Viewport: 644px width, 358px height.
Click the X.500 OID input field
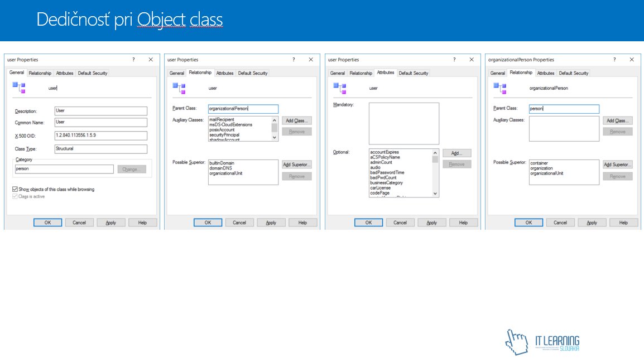[x=100, y=136]
